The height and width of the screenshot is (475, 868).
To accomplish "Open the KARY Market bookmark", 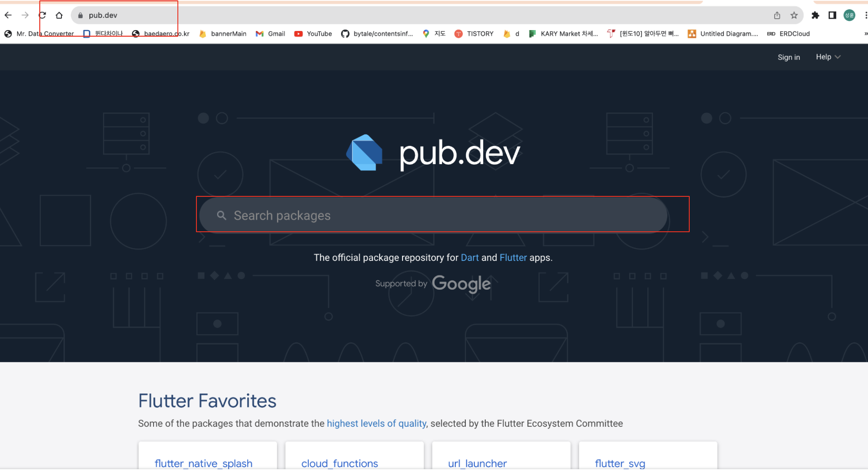I will [563, 34].
